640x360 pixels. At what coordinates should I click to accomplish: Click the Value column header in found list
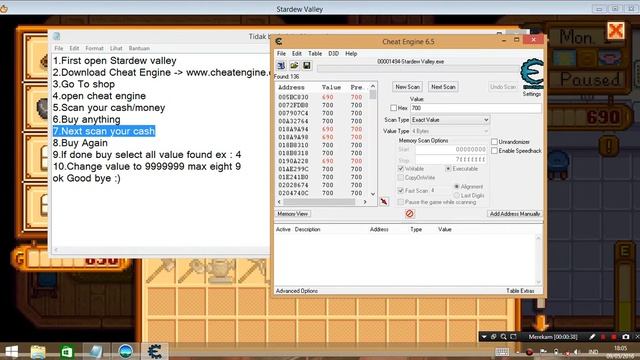331,87
